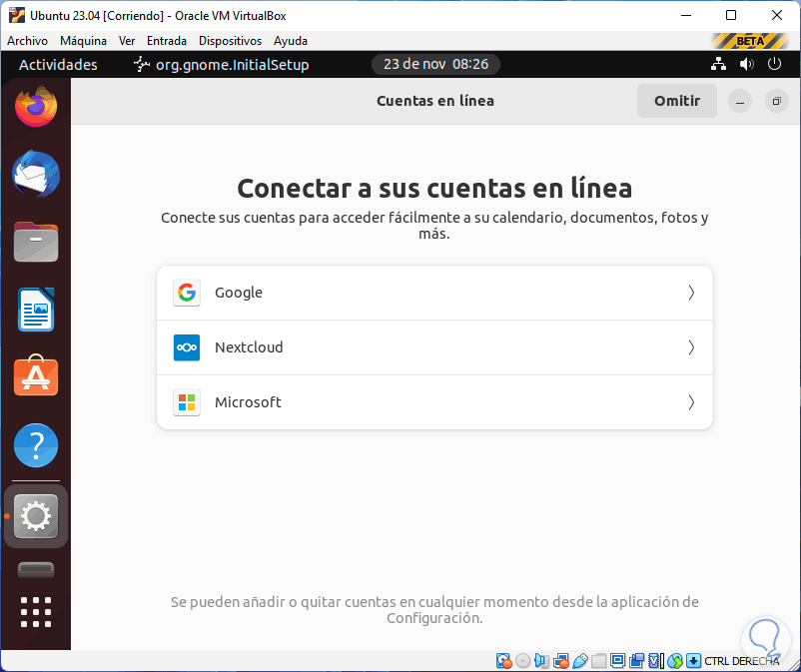Viewport: 801px width, 672px height.
Task: Open the power menu icon in top bar
Action: tap(774, 64)
